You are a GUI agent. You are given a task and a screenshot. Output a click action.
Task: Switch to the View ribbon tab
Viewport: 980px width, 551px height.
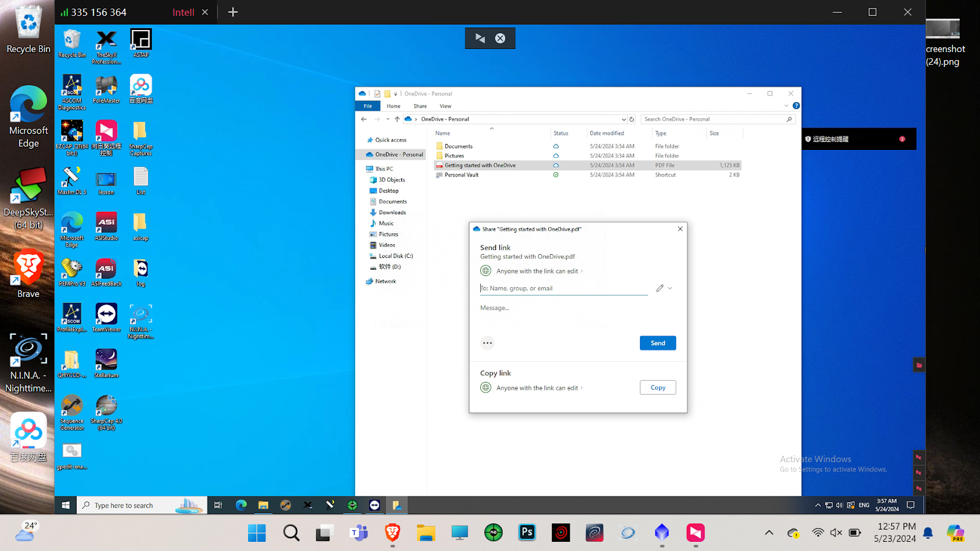point(445,106)
